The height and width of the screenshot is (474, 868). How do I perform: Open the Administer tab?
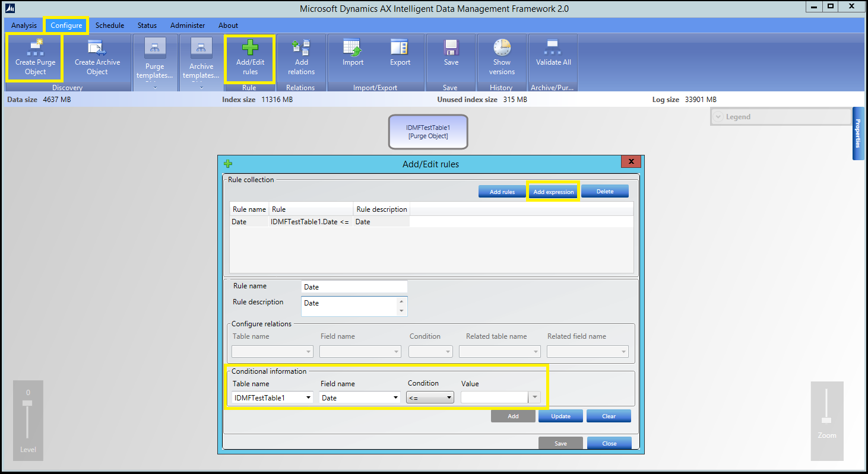point(188,26)
